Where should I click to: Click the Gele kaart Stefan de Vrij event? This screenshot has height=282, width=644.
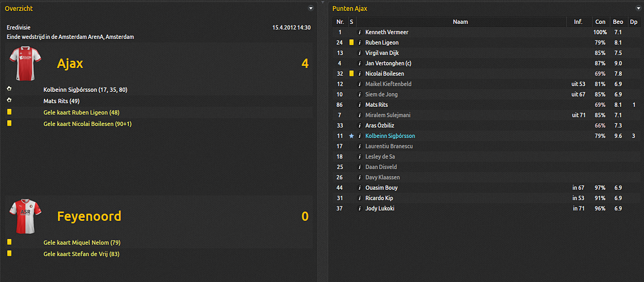point(82,254)
